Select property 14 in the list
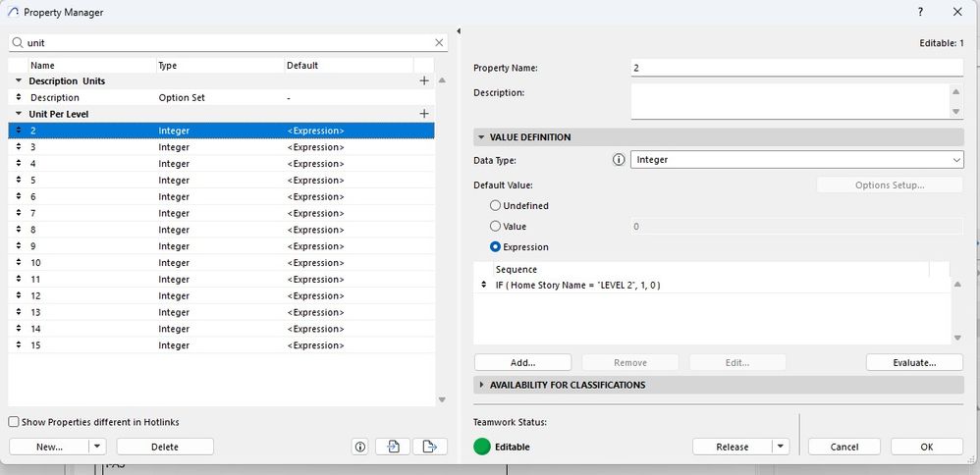This screenshot has height=475, width=980. pyautogui.click(x=222, y=329)
